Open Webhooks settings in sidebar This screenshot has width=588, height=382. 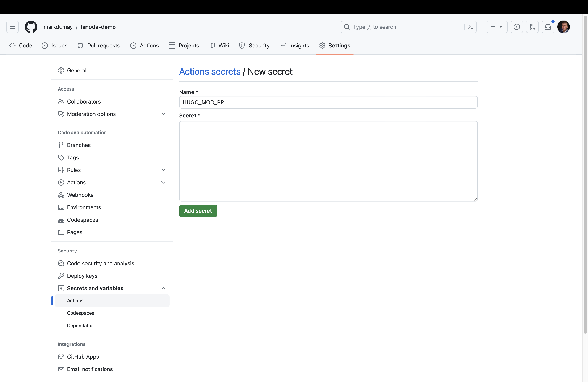point(80,195)
